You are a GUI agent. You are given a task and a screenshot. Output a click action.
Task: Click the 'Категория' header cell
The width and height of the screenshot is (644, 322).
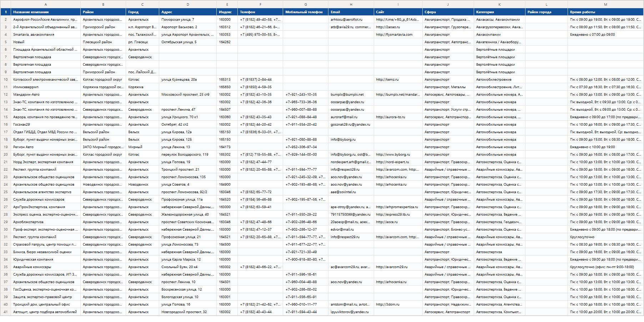[x=499, y=12]
